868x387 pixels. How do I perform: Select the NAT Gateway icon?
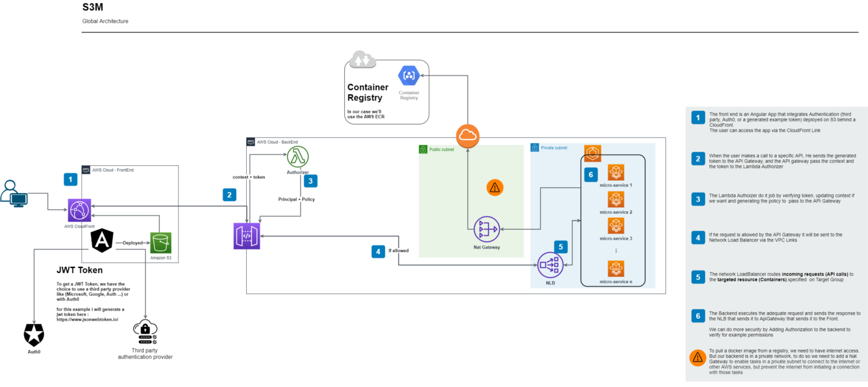coord(486,230)
